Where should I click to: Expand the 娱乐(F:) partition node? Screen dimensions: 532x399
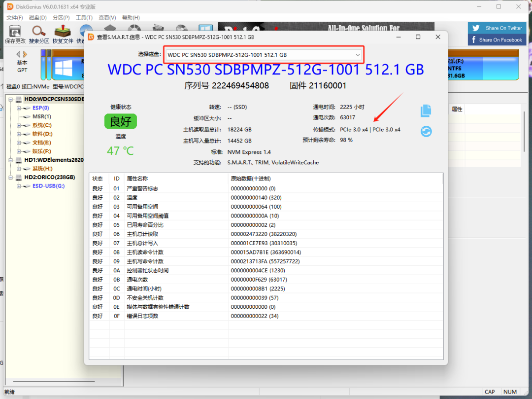point(19,151)
